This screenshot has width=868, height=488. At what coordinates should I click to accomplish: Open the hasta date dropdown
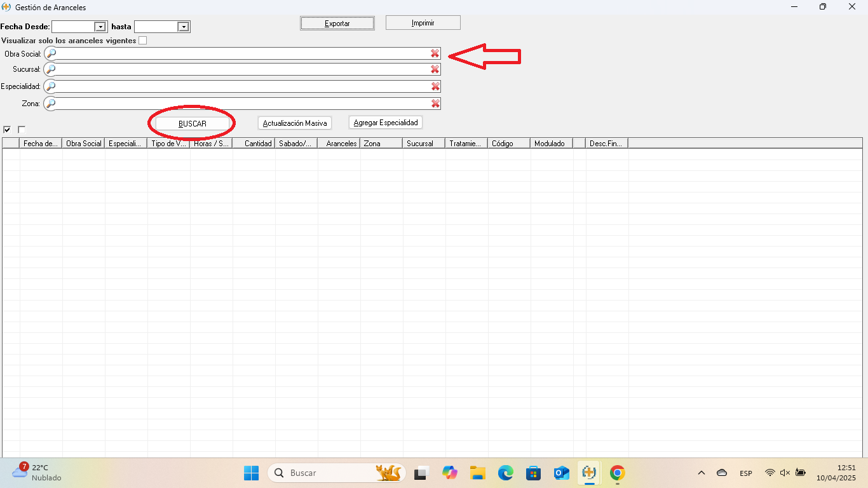183,27
